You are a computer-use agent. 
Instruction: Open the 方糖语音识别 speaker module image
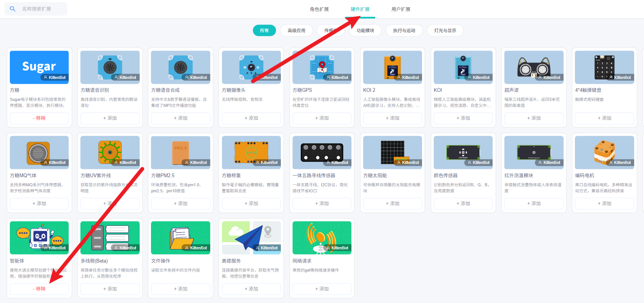point(110,67)
